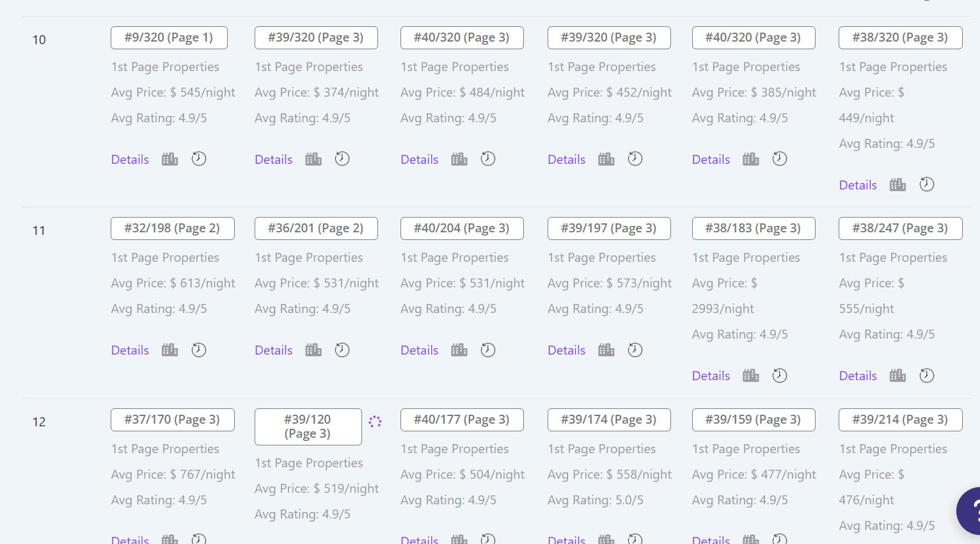The height and width of the screenshot is (544, 980).
Task: Select the #39/197 (Page 3) rank badge
Action: click(x=609, y=228)
